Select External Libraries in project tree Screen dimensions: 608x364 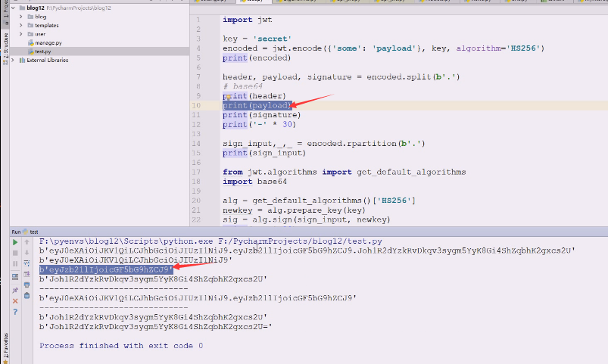click(x=47, y=60)
